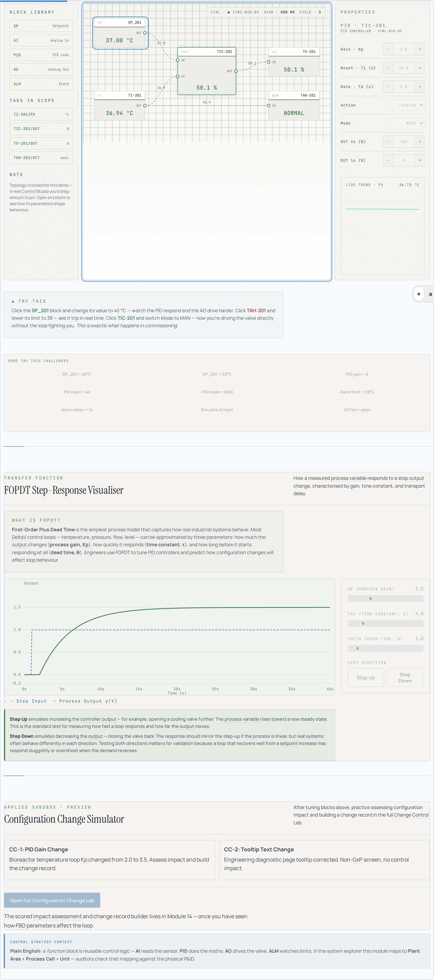Select the TV-201/OUT tag
Viewport: 434px width, 980px height.
(41, 143)
